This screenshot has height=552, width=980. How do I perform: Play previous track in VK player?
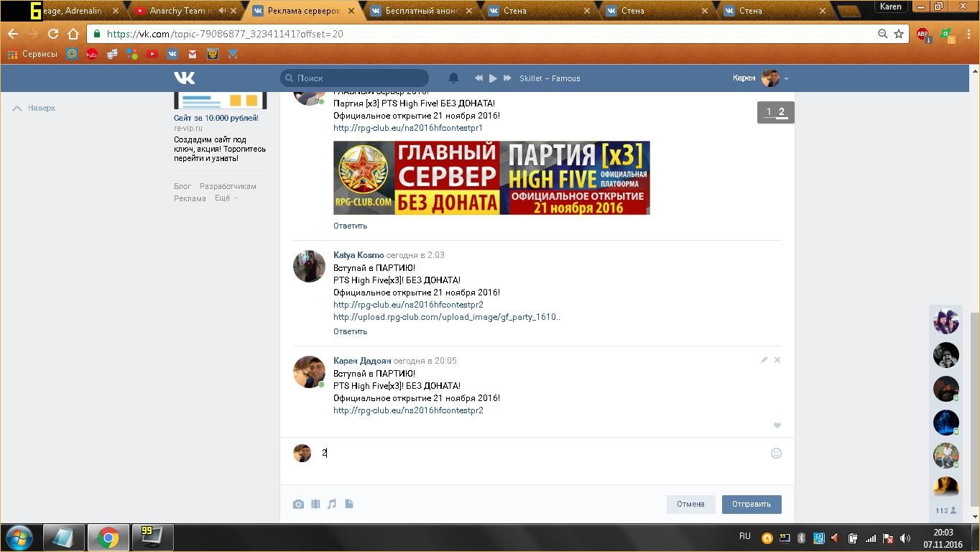[x=479, y=78]
